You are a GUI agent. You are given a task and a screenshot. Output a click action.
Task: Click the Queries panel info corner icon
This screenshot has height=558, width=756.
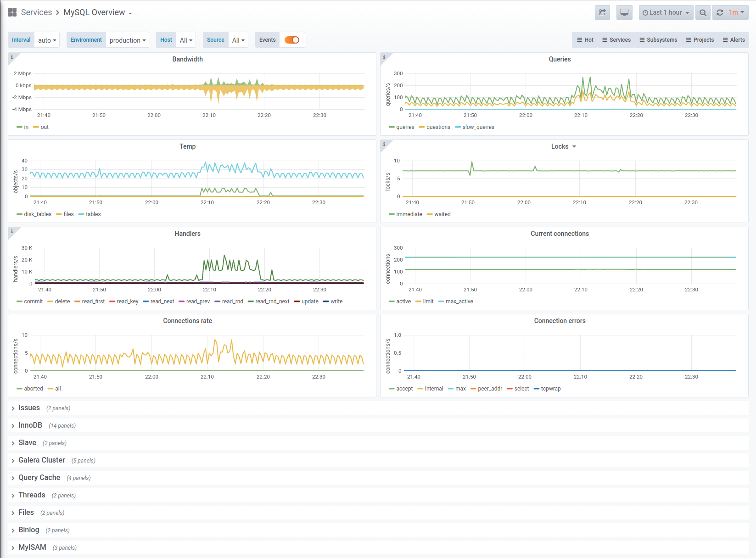384,57
